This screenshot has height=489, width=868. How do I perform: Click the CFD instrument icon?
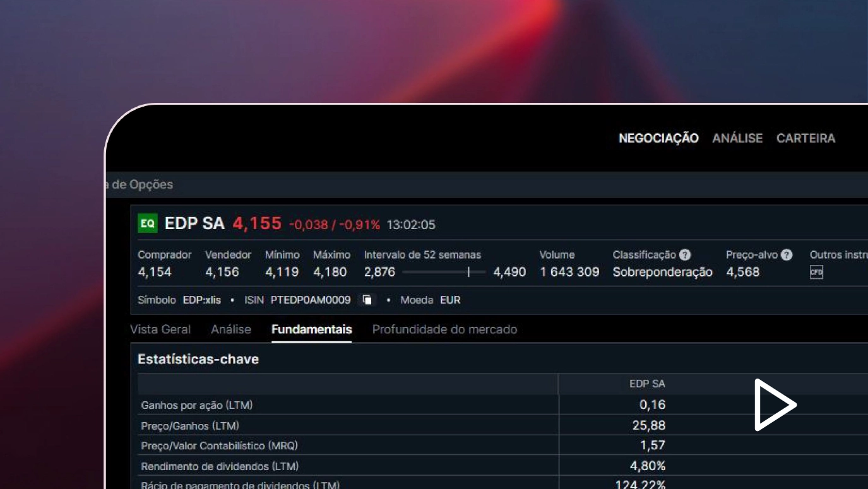[x=816, y=273]
